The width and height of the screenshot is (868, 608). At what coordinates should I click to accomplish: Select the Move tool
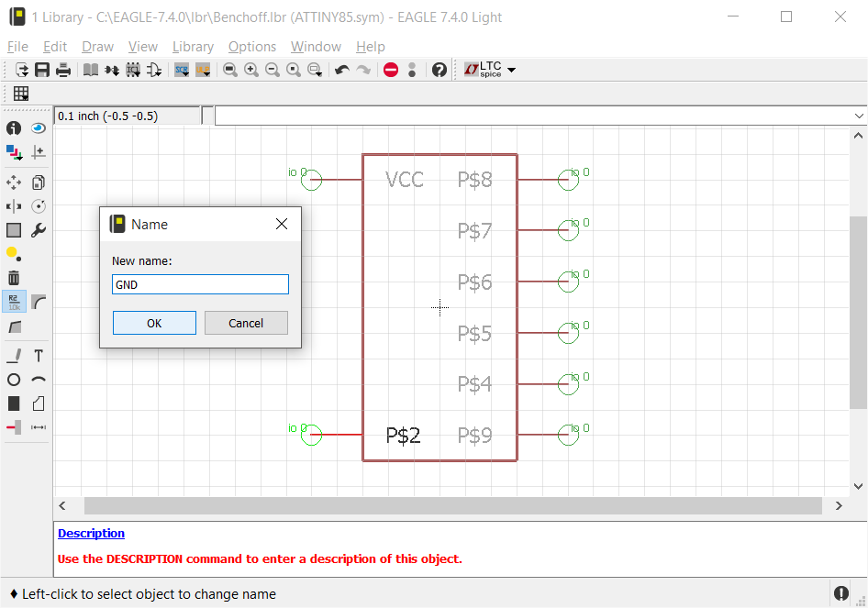[x=14, y=182]
